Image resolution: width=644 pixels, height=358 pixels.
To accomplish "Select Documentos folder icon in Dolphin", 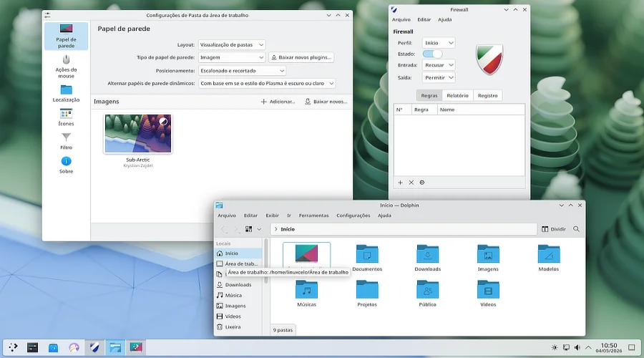I will click(x=367, y=254).
